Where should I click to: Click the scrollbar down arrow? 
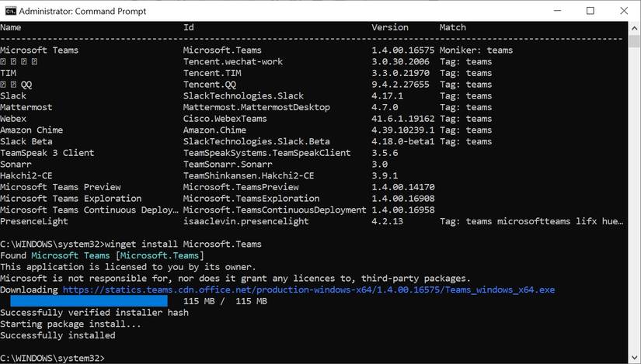634,358
